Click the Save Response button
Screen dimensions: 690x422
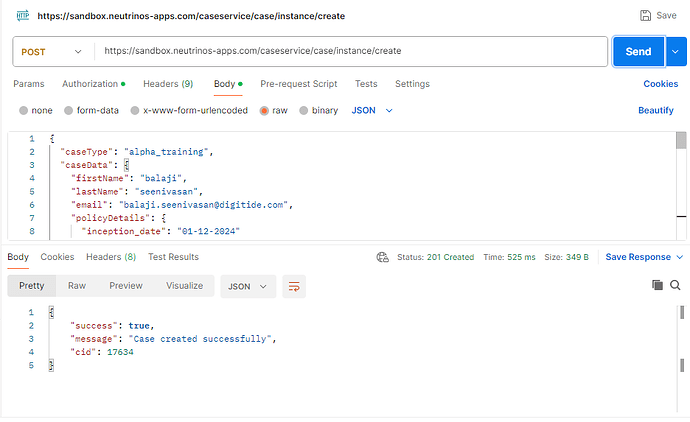coord(638,257)
